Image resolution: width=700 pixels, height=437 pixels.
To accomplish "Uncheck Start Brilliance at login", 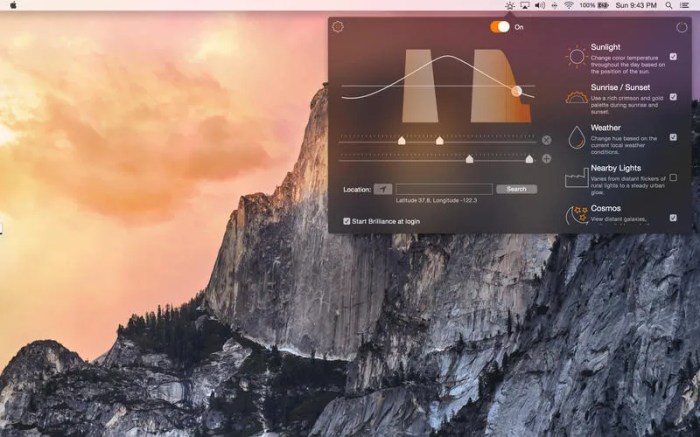I will click(347, 221).
